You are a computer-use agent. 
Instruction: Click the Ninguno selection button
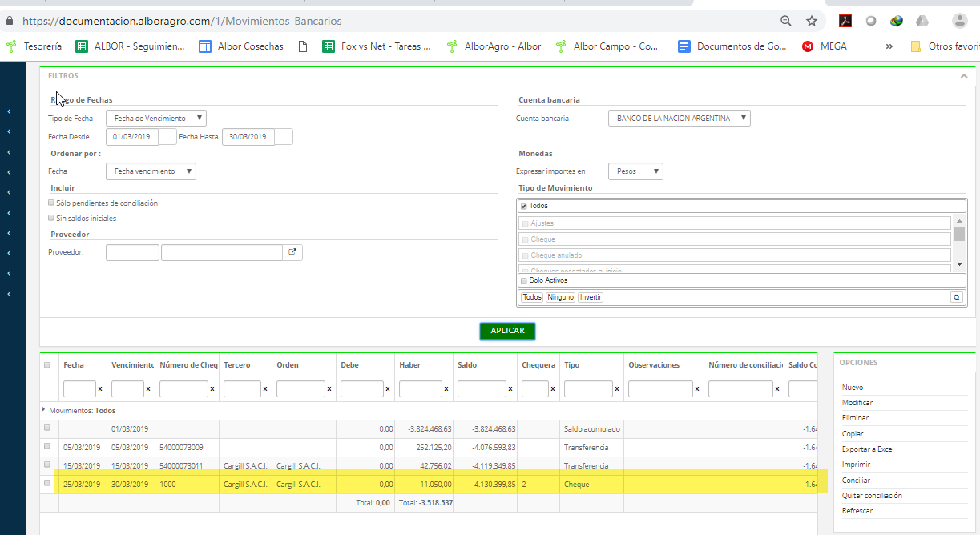561,297
